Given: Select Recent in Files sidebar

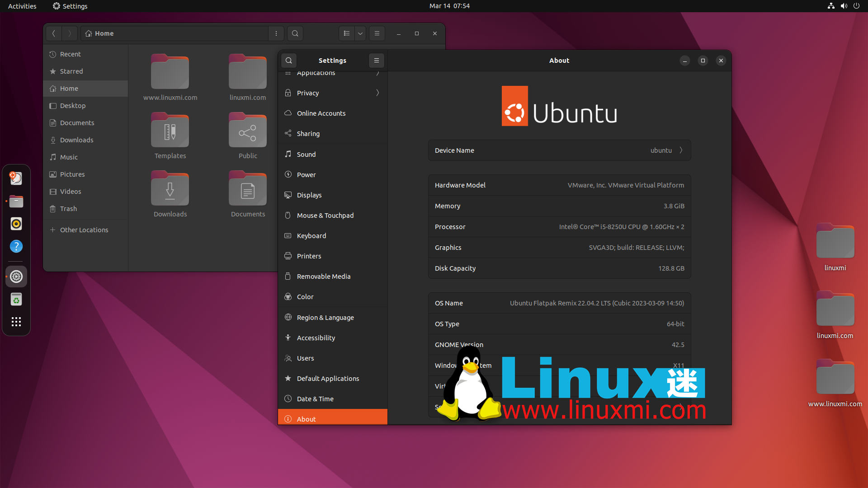Looking at the screenshot, I should point(85,54).
